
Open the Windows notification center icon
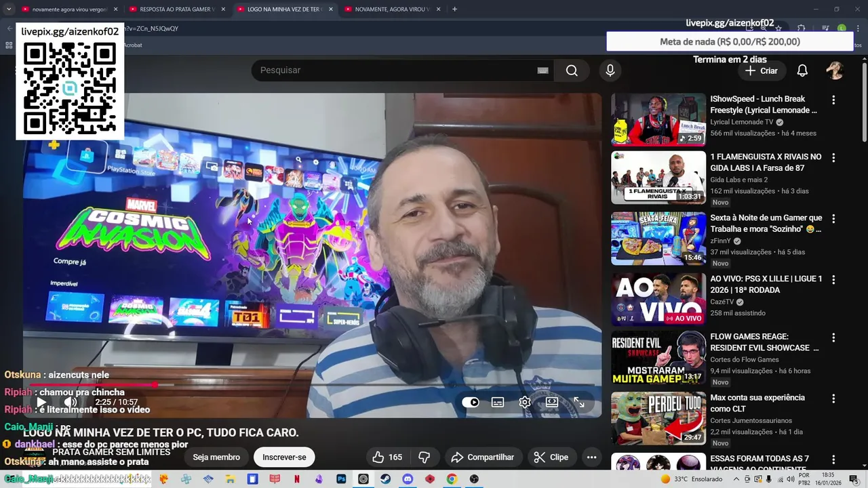point(854,479)
